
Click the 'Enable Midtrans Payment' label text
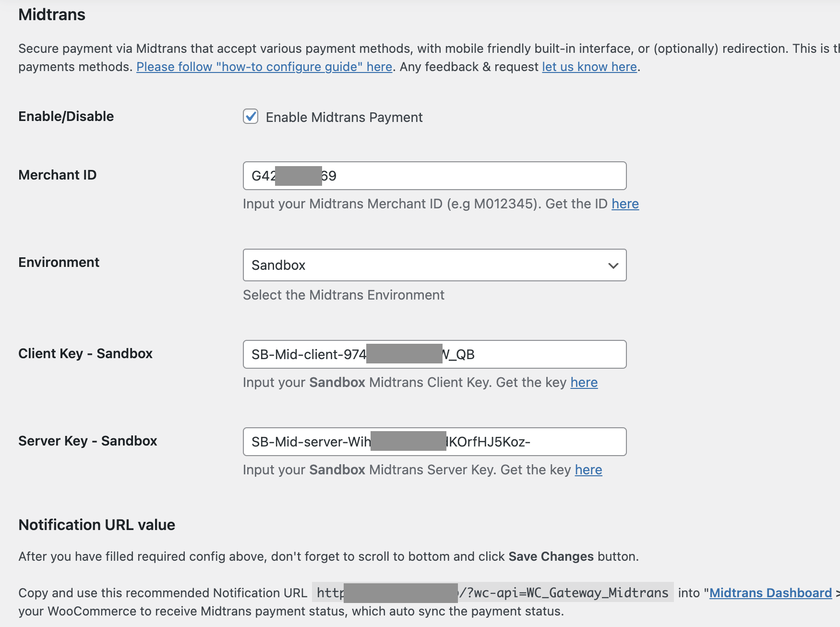coord(344,118)
